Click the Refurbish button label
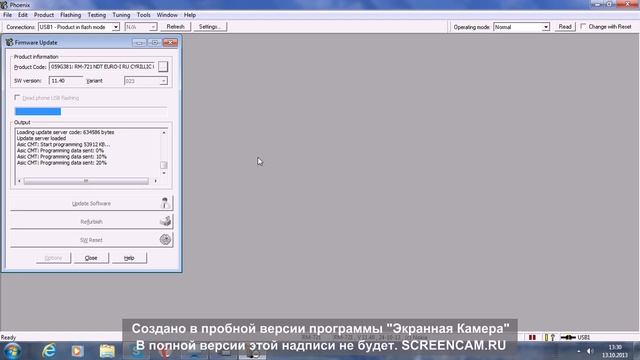 tap(91, 222)
